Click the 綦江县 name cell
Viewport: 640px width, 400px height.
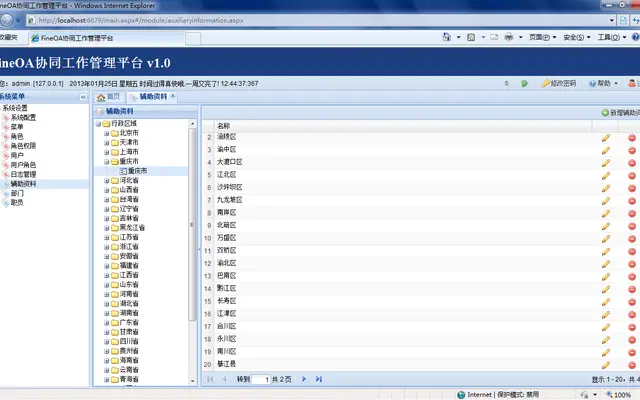(x=227, y=364)
